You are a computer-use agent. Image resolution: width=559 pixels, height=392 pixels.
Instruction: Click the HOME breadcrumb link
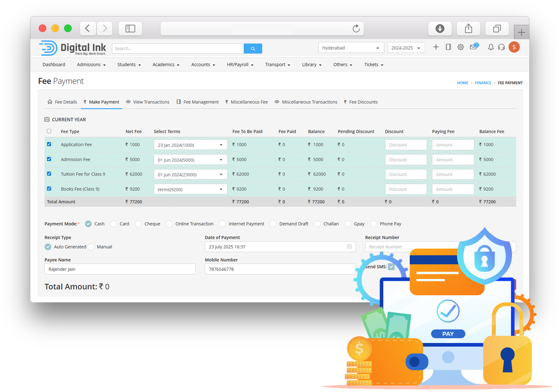coord(462,83)
